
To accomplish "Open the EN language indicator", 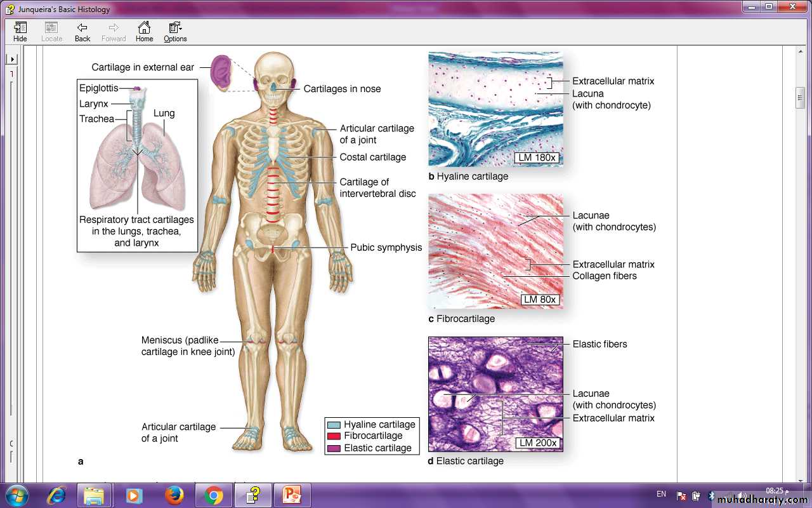I will pos(661,494).
